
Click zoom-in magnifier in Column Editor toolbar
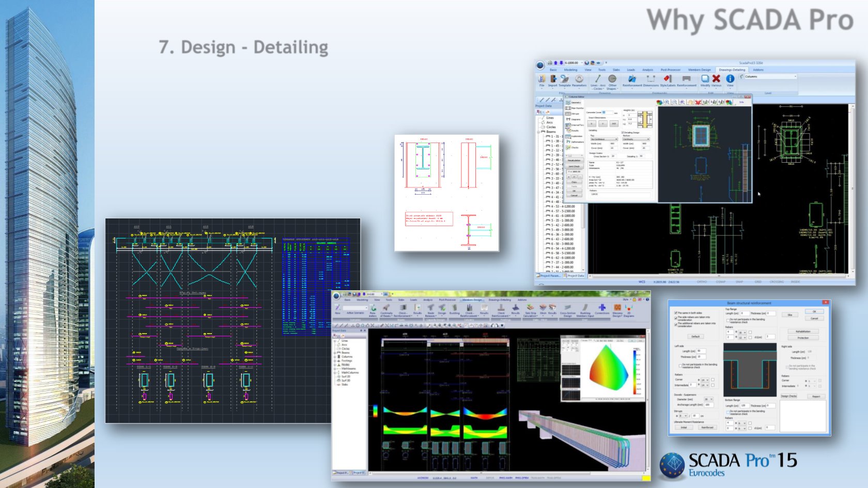coord(667,102)
